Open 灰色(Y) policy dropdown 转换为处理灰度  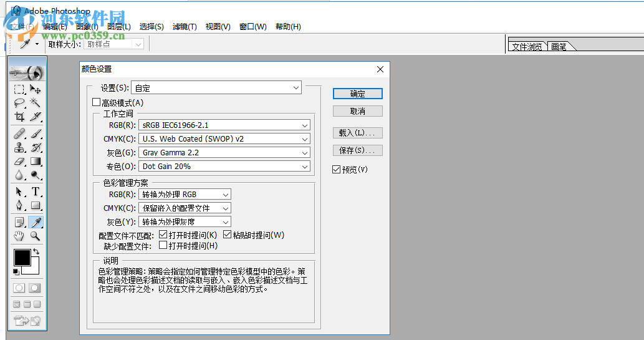coord(185,221)
